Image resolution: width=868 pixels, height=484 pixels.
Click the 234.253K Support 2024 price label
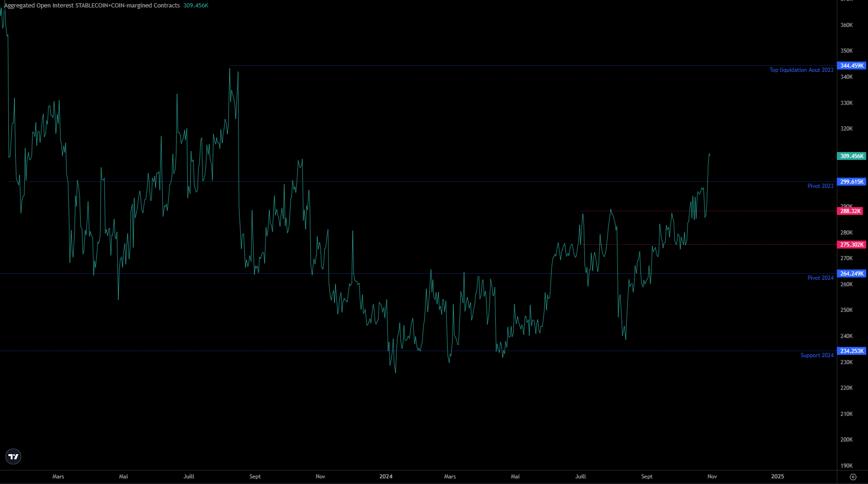(851, 351)
